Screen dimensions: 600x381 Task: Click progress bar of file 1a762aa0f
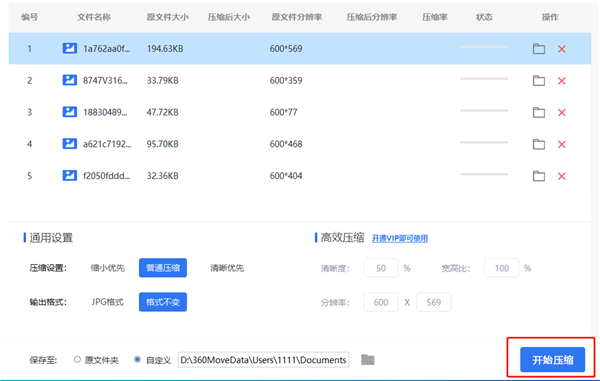tap(484, 47)
